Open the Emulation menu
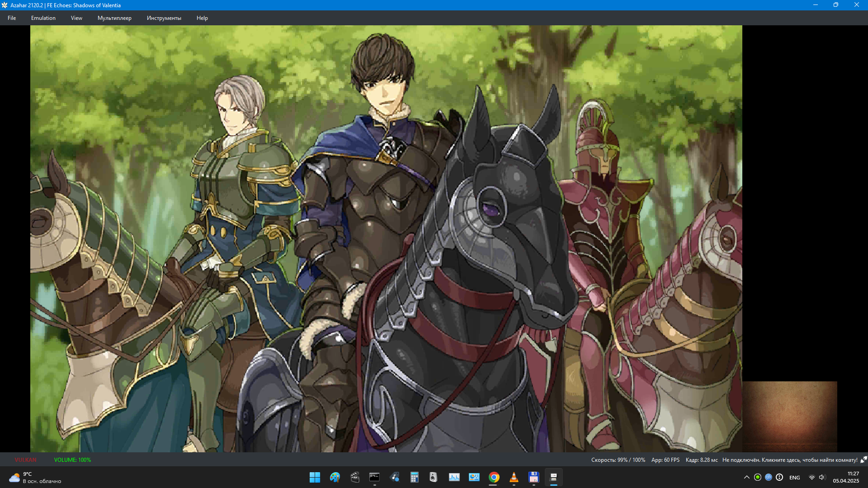The image size is (868, 488). tap(43, 18)
